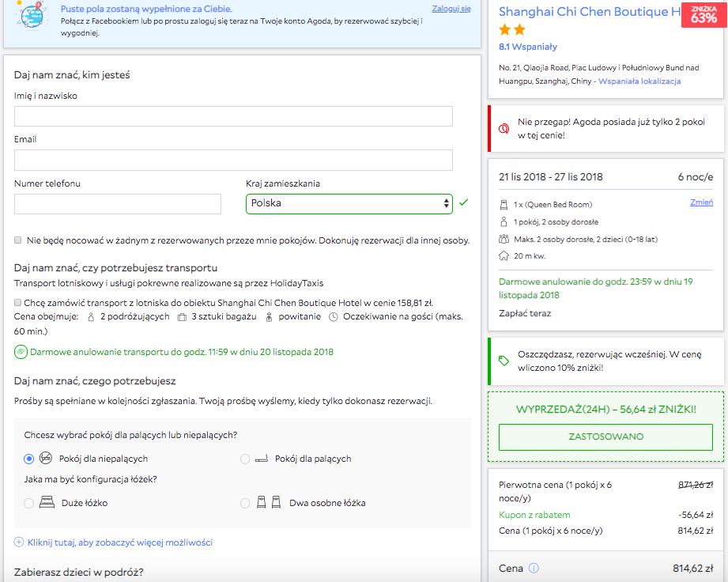The image size is (728, 582).
Task: Click the '6 noc/e' nights label
Action: click(x=695, y=177)
